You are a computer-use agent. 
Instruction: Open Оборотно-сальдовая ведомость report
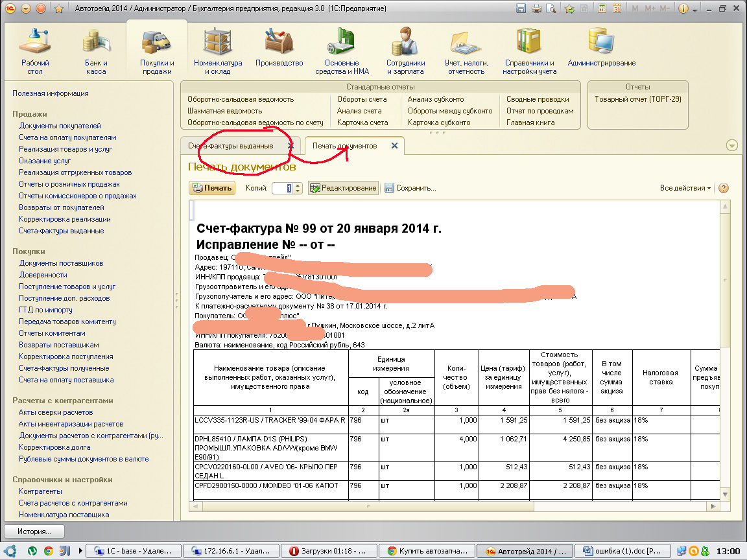pos(241,99)
